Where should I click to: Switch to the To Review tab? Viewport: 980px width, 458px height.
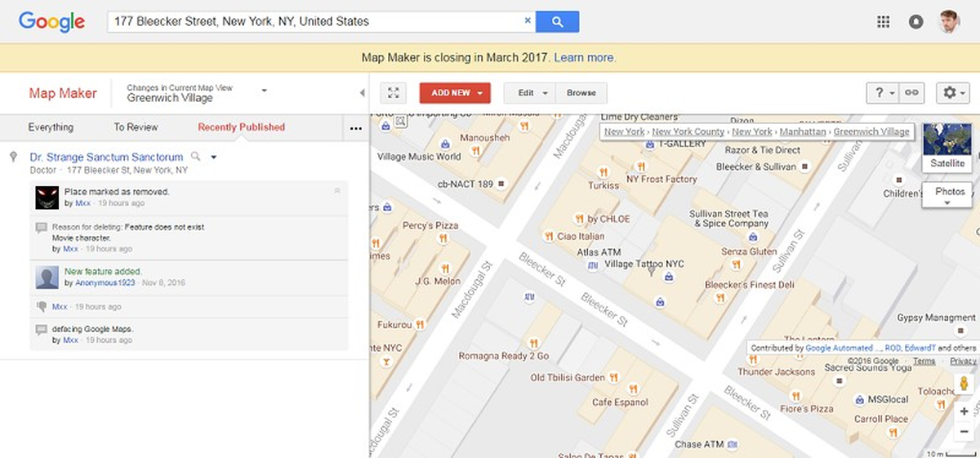136,127
